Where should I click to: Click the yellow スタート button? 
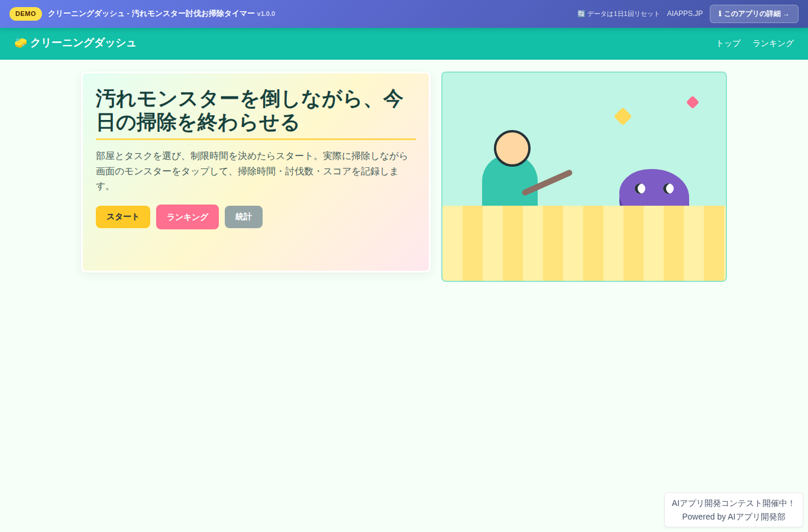click(123, 217)
